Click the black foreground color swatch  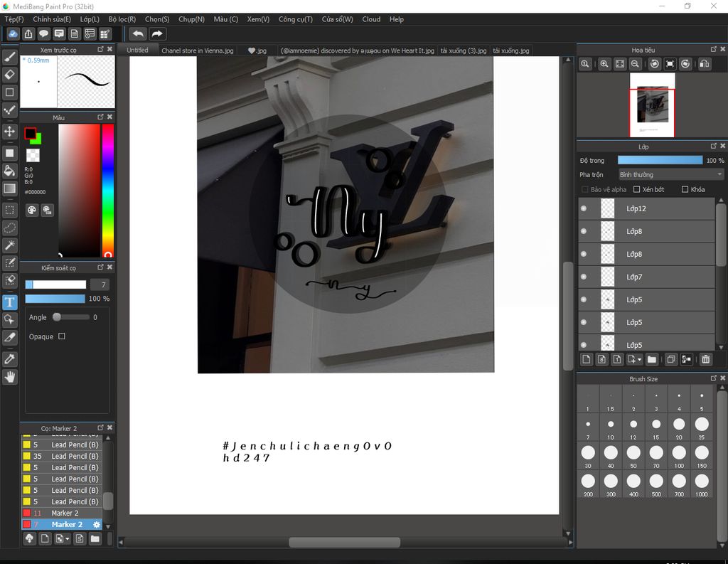pyautogui.click(x=30, y=133)
